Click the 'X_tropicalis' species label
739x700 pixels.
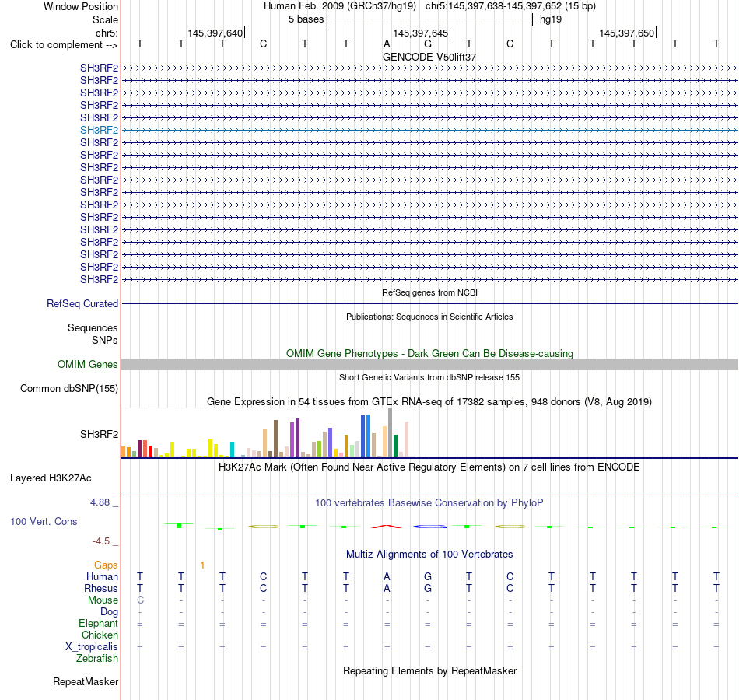pos(92,647)
